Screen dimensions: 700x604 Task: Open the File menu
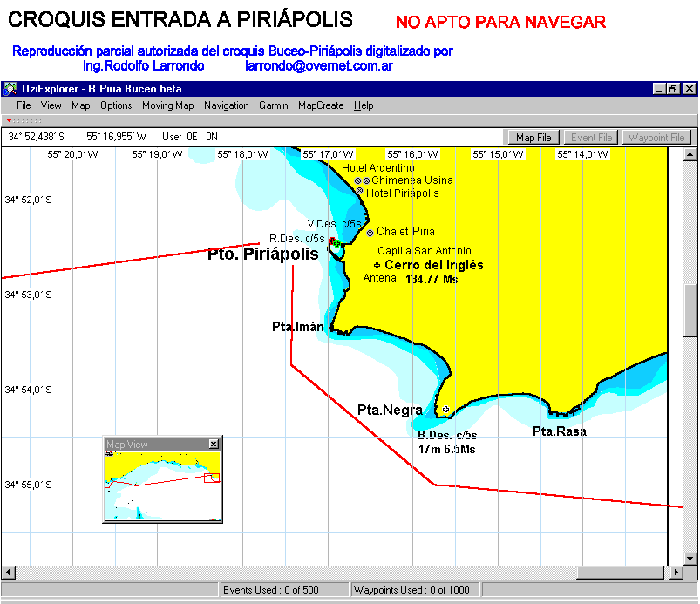(24, 105)
